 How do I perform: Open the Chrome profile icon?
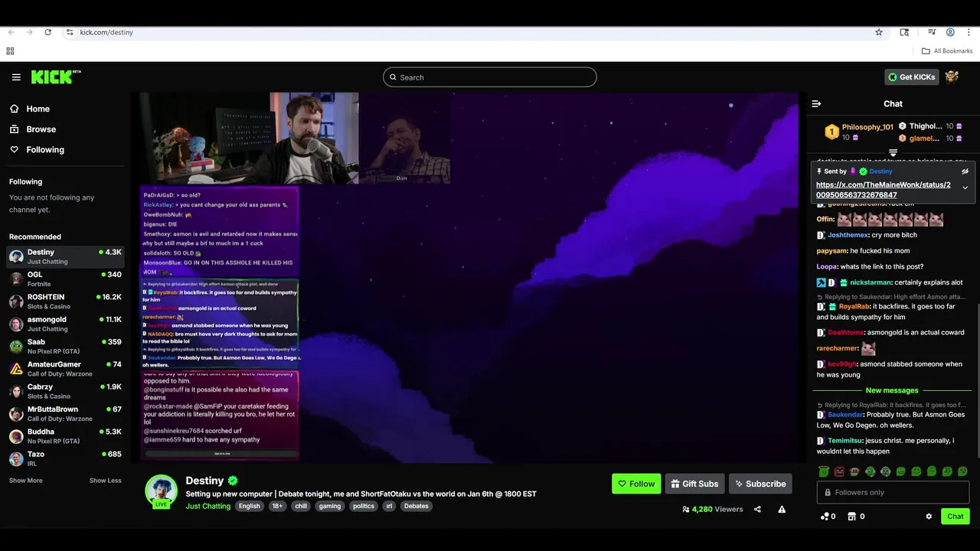(950, 32)
